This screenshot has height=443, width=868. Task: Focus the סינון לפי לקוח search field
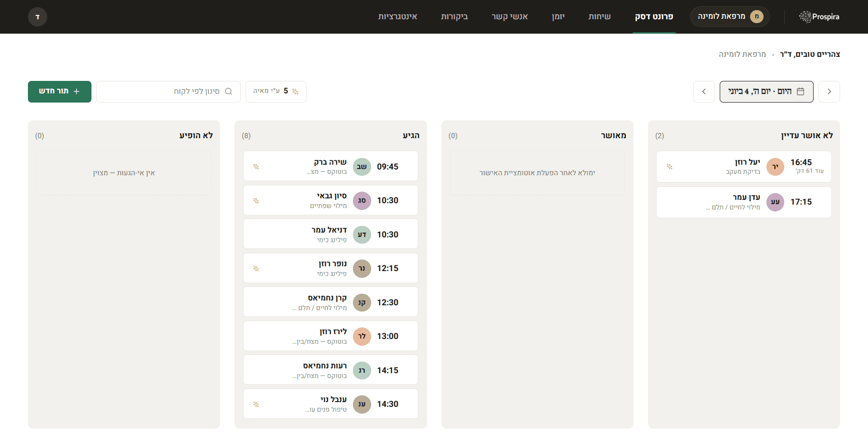[168, 91]
